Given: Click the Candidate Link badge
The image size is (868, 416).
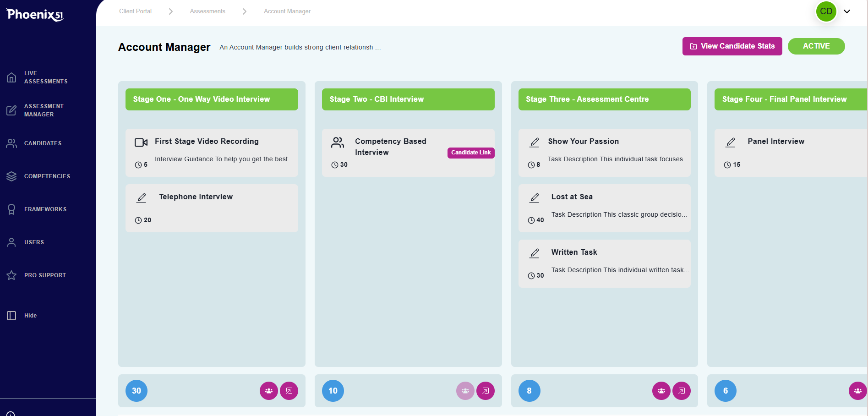Looking at the screenshot, I should 471,153.
